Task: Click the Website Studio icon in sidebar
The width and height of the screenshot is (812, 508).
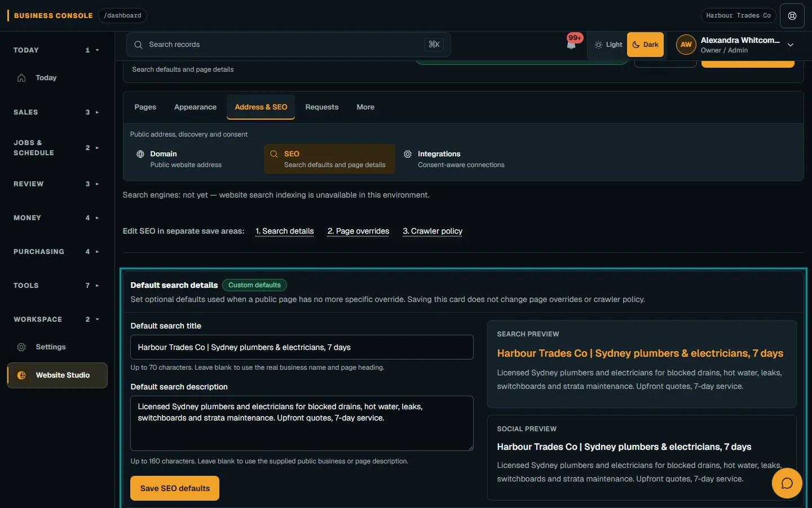Action: click(x=21, y=375)
